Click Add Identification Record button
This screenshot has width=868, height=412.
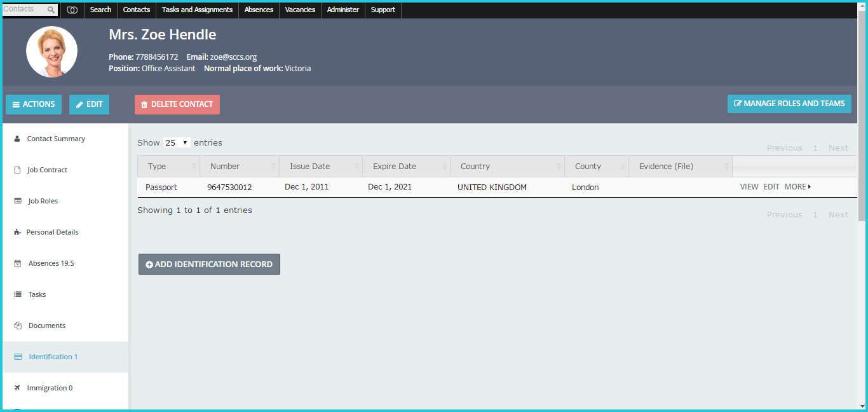pos(209,264)
